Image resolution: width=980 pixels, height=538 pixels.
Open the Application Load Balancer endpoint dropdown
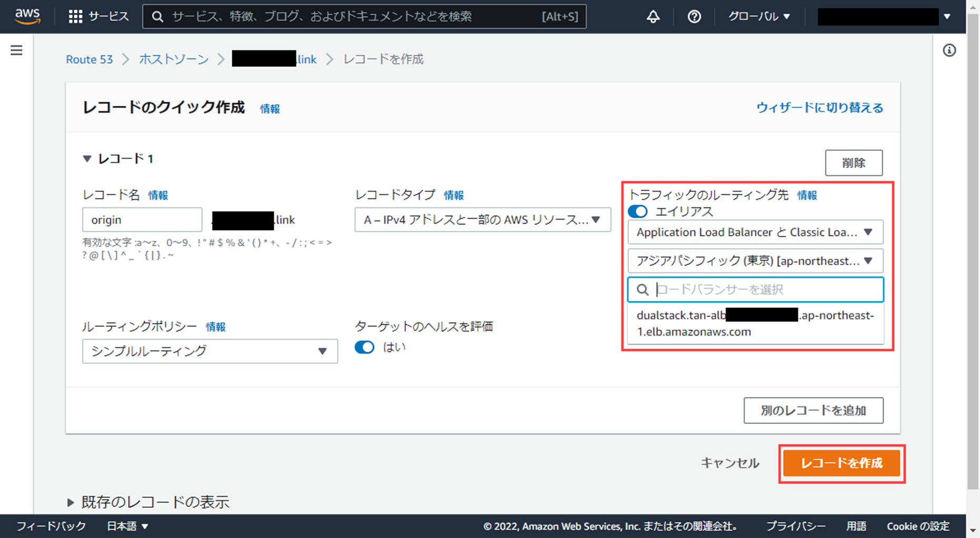pos(755,232)
